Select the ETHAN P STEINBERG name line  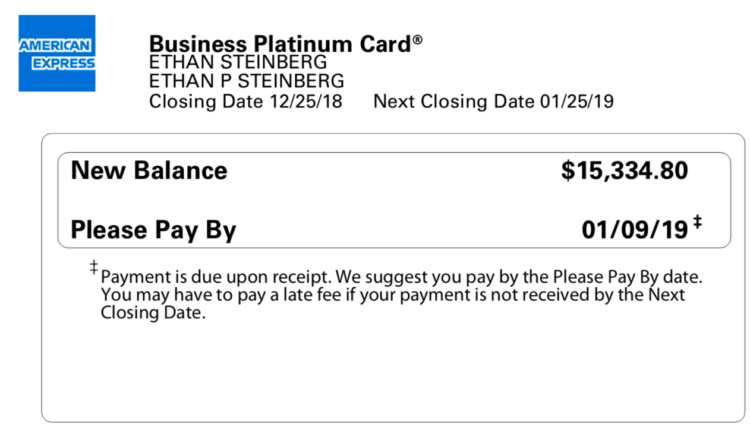pyautogui.click(x=246, y=81)
